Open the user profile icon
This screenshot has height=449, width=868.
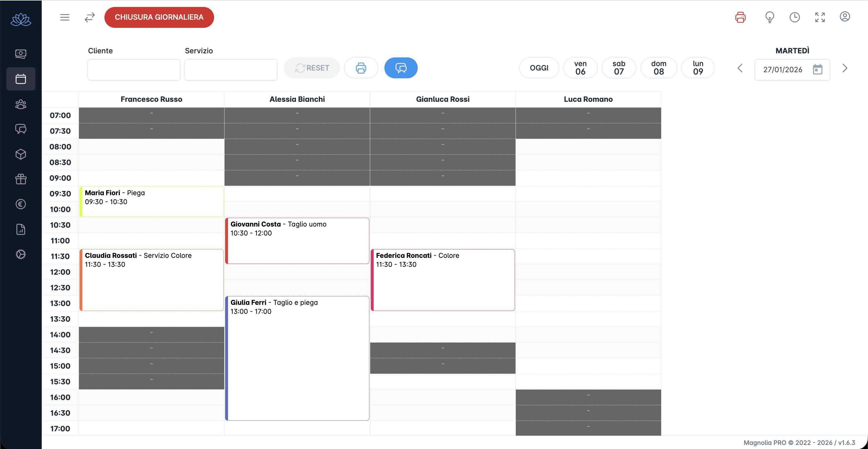(845, 17)
